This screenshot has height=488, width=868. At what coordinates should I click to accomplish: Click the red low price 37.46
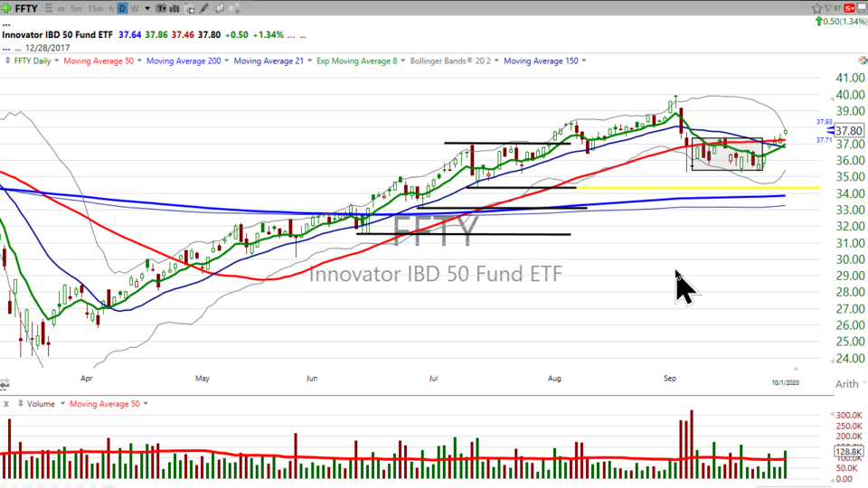[183, 34]
